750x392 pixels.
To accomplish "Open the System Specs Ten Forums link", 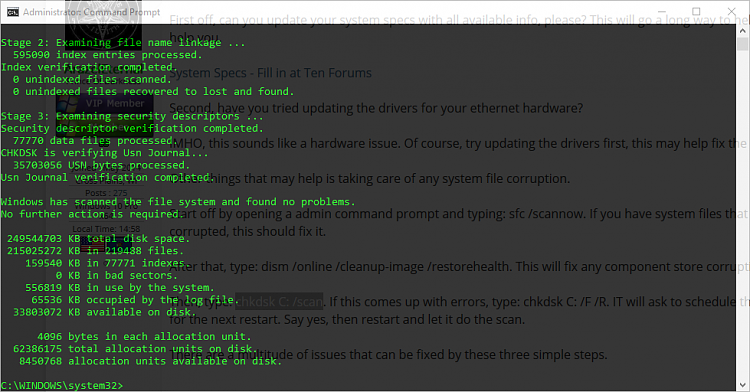I will 270,73.
